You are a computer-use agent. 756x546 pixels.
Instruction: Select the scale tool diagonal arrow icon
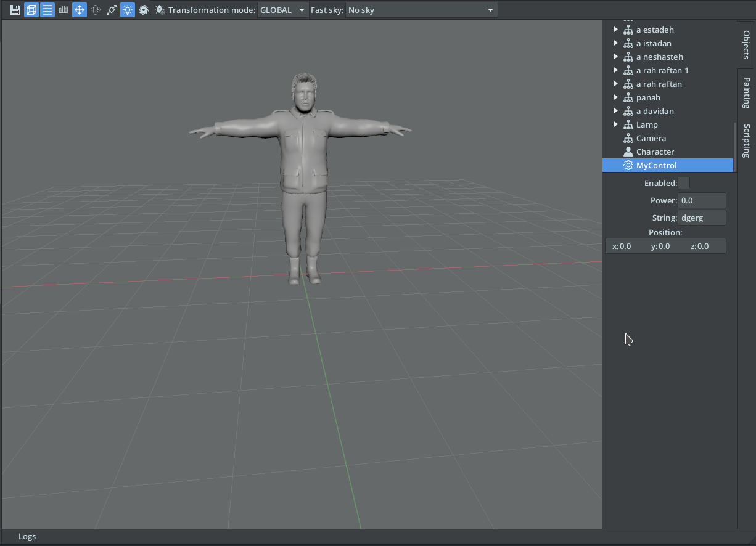tap(112, 10)
